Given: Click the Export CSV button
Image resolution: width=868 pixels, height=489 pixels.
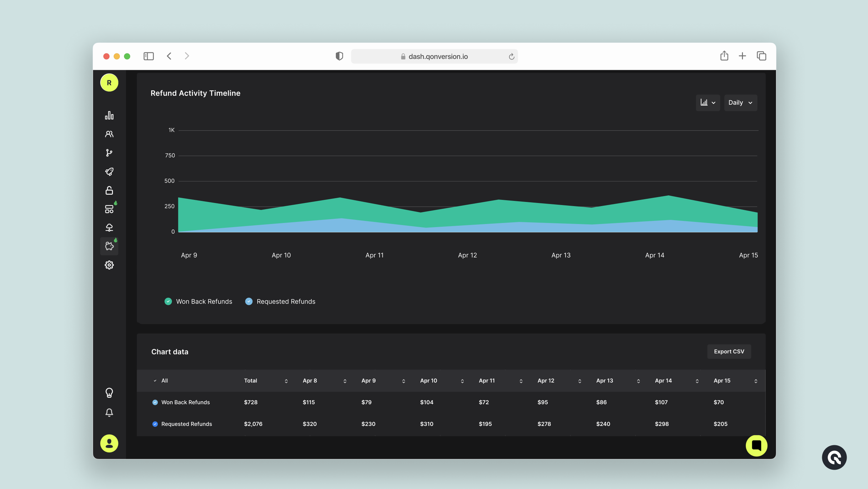Looking at the screenshot, I should tap(729, 352).
